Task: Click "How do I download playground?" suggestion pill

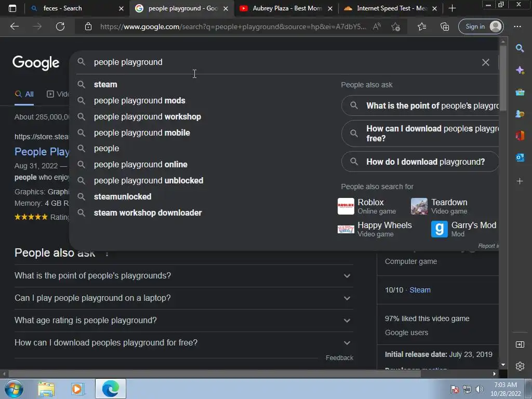Action: 420,162
